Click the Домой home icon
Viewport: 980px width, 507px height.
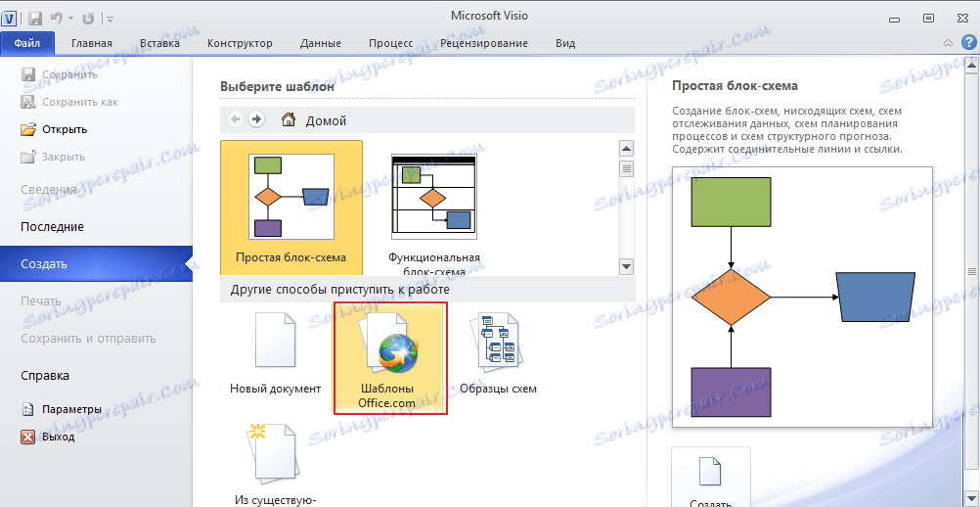coord(289,119)
